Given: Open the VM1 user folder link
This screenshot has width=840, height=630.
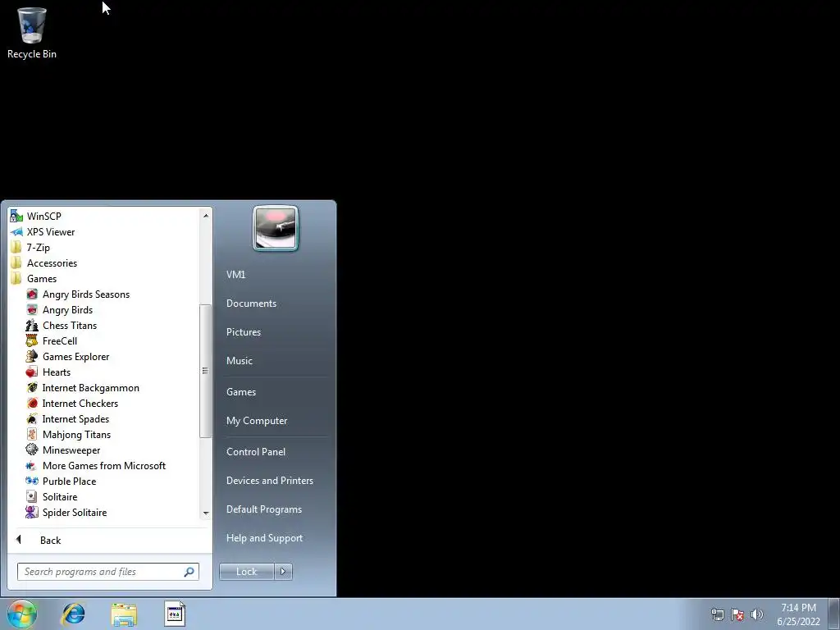Looking at the screenshot, I should tap(235, 274).
